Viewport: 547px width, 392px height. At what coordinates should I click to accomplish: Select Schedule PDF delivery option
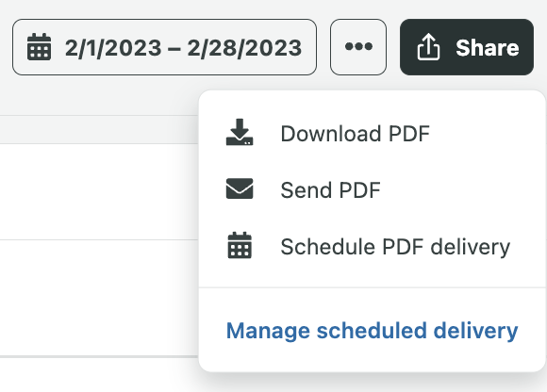coord(373,247)
